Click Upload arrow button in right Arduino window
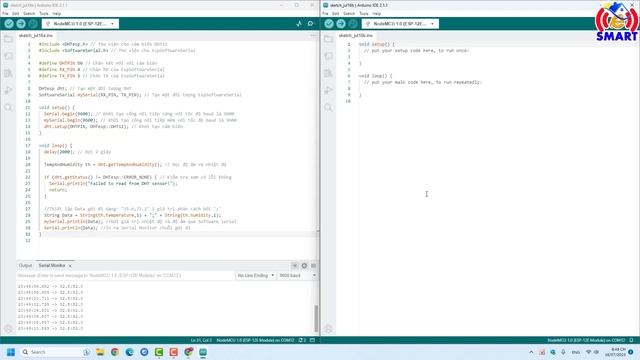This screenshot has height=360, width=640. (341, 24)
